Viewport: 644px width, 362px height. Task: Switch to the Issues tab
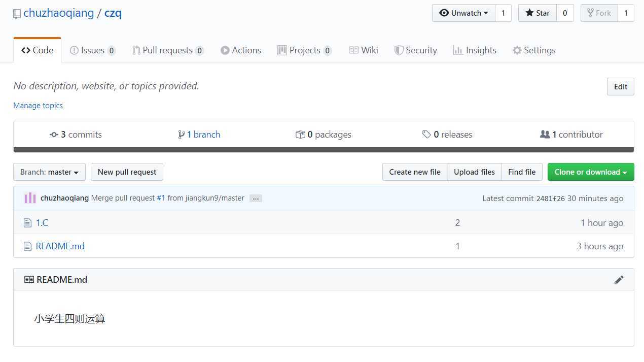(93, 50)
